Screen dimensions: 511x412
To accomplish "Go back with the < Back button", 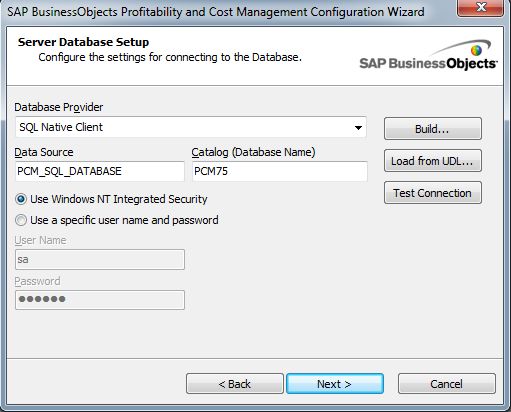I will coord(235,384).
